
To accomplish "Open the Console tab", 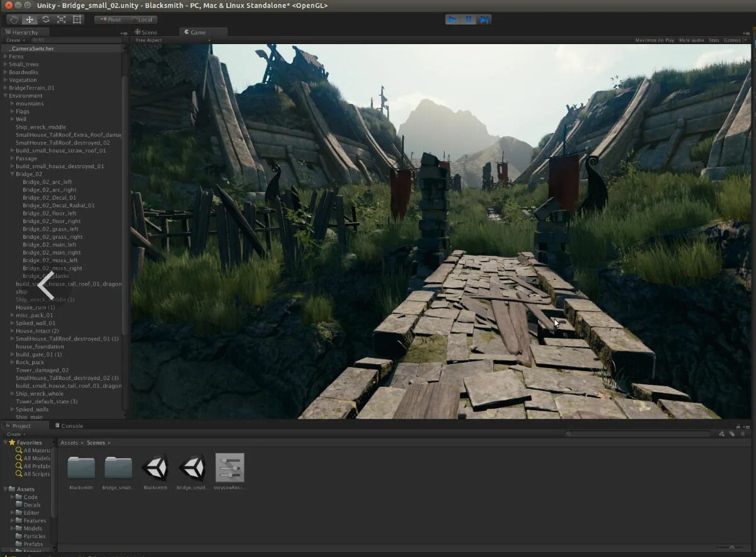I will (69, 426).
